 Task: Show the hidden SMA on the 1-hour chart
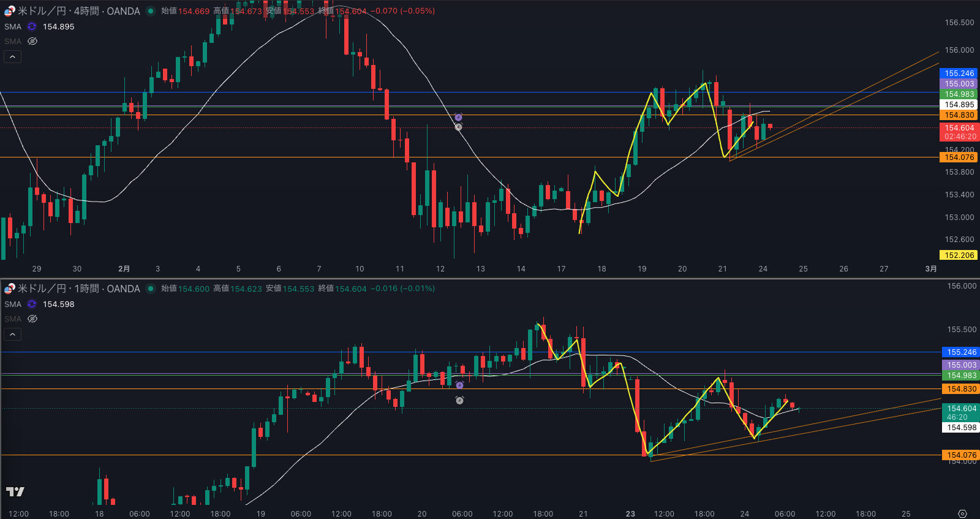click(32, 319)
